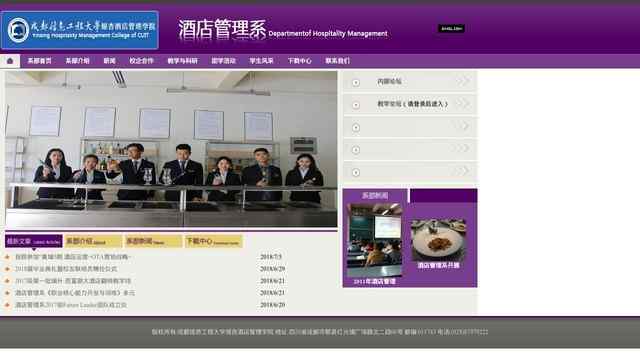Open the 教学与科研 menu item

(x=182, y=61)
